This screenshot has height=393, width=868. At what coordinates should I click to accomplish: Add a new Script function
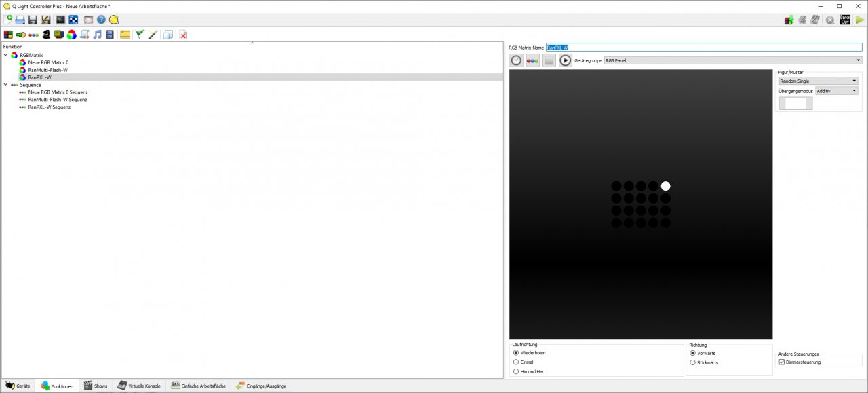click(85, 35)
